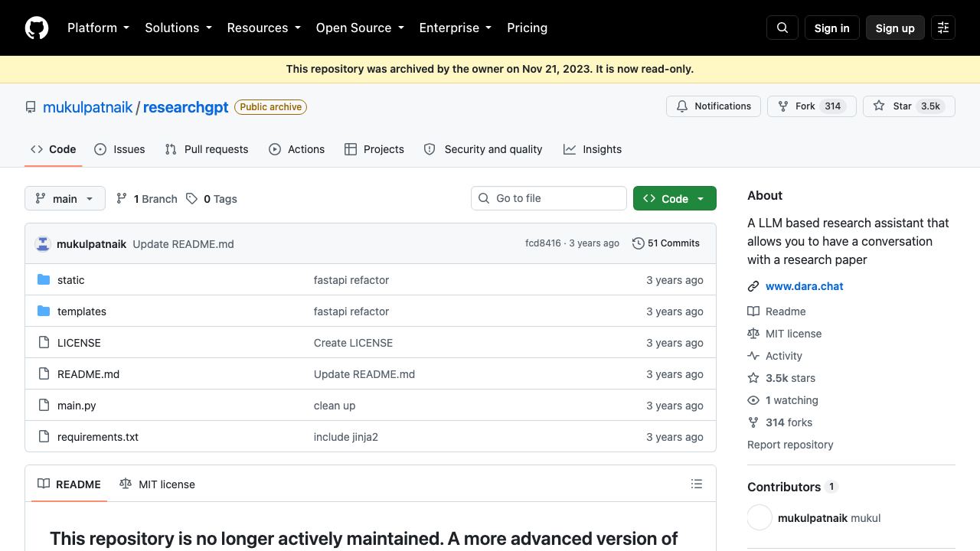
Task: Click Report repository link
Action: 790,445
